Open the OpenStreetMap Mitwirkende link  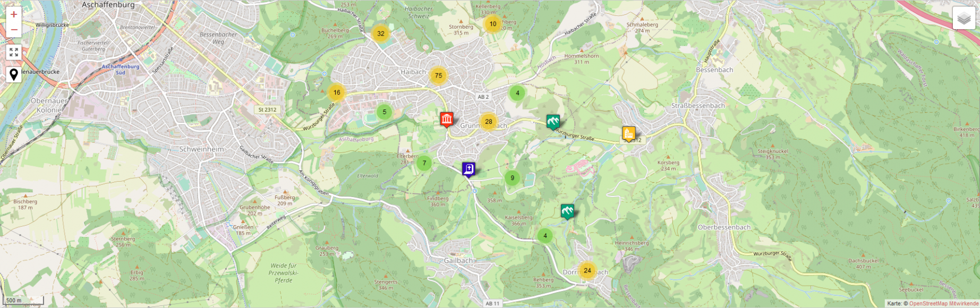click(943, 304)
